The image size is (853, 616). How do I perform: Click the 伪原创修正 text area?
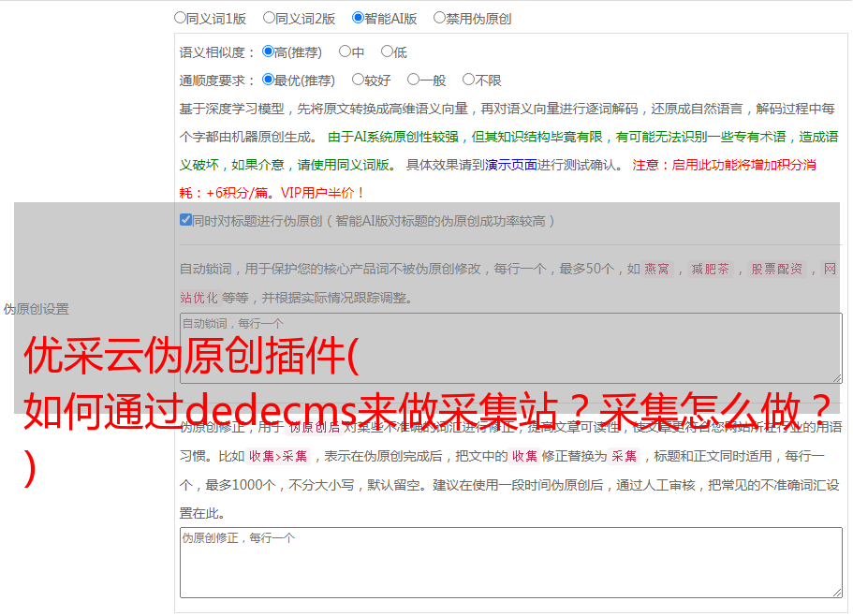point(511,563)
